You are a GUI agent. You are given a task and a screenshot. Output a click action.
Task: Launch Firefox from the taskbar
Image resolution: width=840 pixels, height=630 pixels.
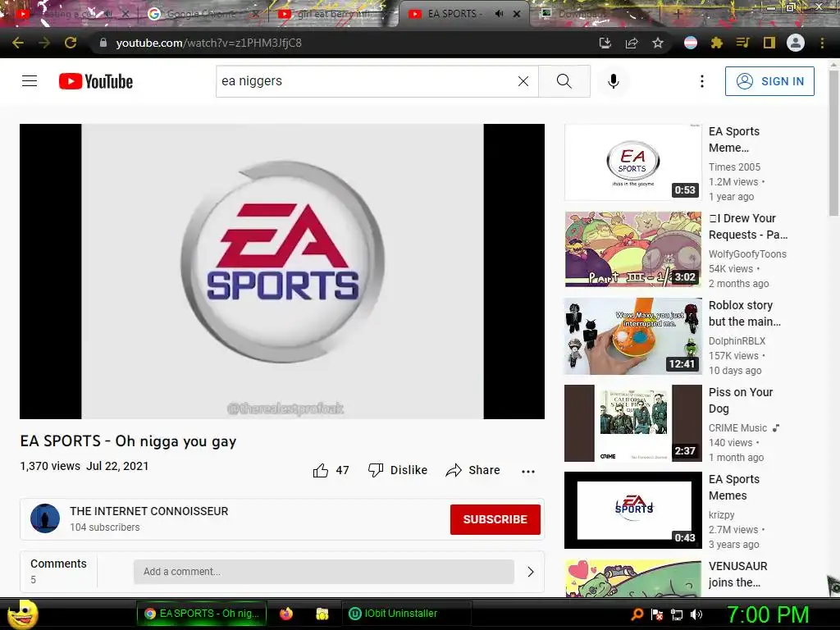[x=286, y=614]
